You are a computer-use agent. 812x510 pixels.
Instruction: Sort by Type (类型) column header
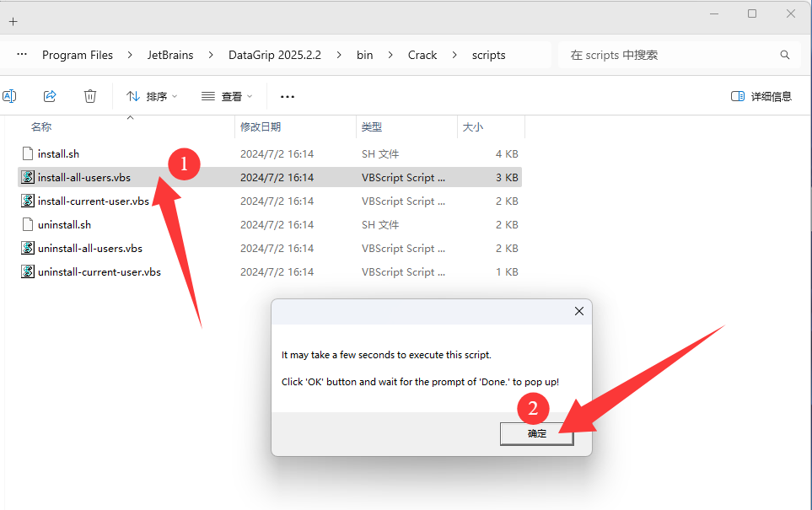click(x=371, y=126)
